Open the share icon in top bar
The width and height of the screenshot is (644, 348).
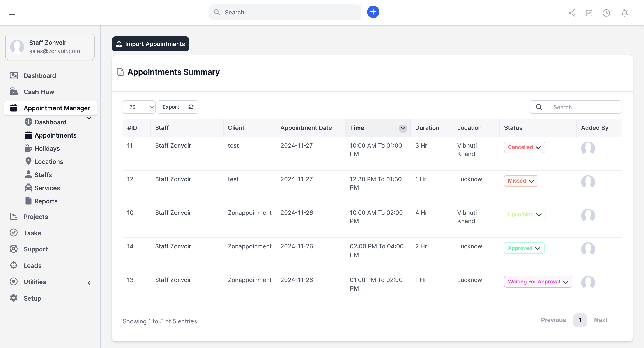click(x=572, y=13)
